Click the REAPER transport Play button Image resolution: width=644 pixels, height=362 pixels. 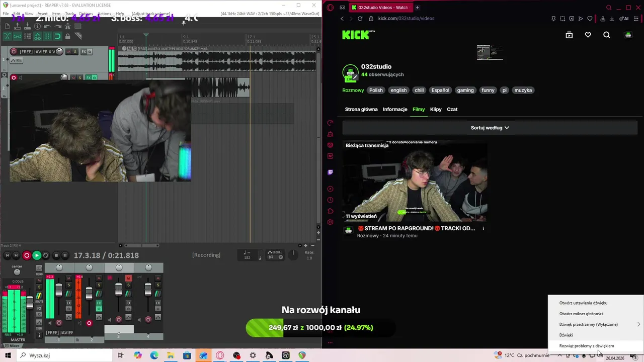click(x=36, y=255)
